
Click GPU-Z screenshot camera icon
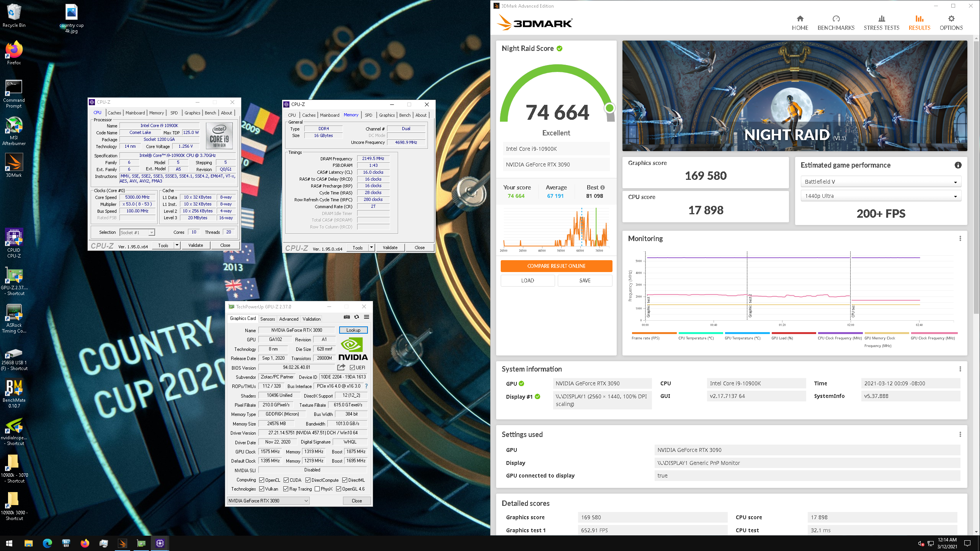point(347,317)
